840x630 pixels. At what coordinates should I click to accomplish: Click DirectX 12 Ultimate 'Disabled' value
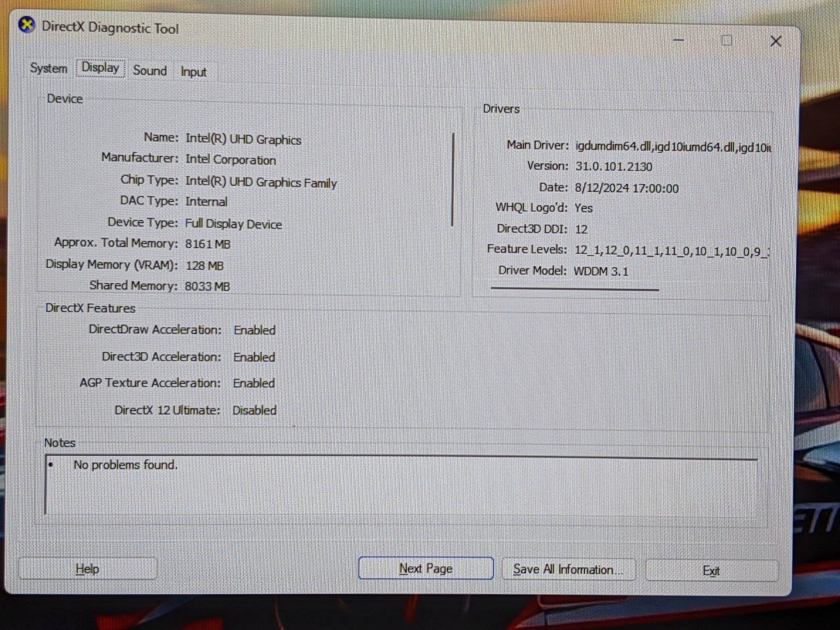click(x=255, y=410)
